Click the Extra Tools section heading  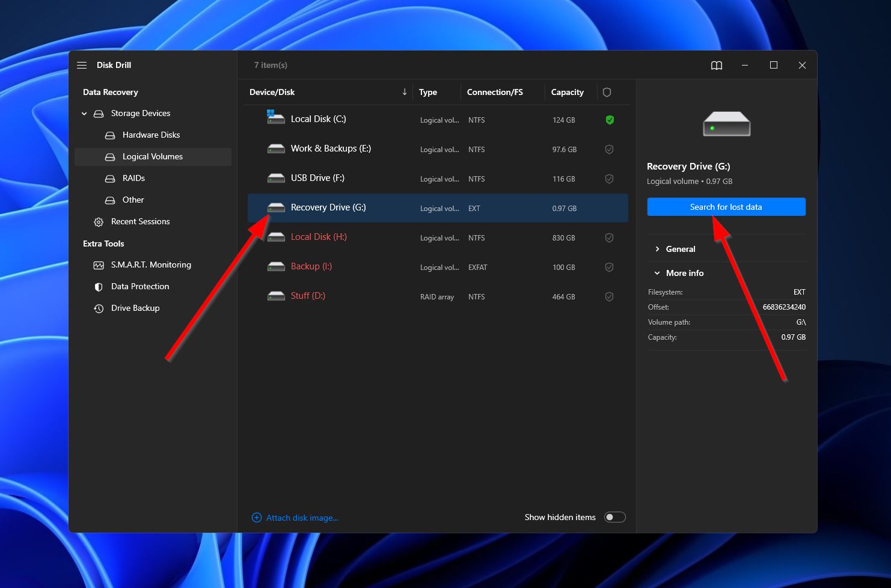coord(103,243)
